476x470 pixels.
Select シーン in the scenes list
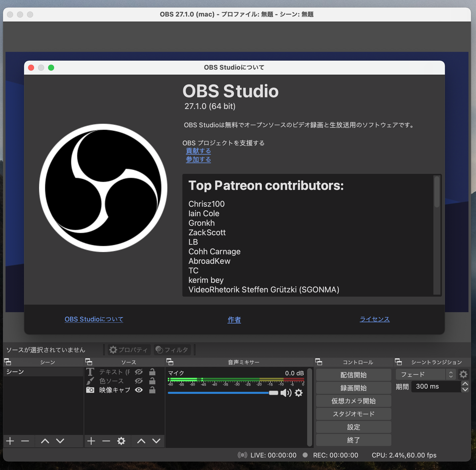coord(15,372)
